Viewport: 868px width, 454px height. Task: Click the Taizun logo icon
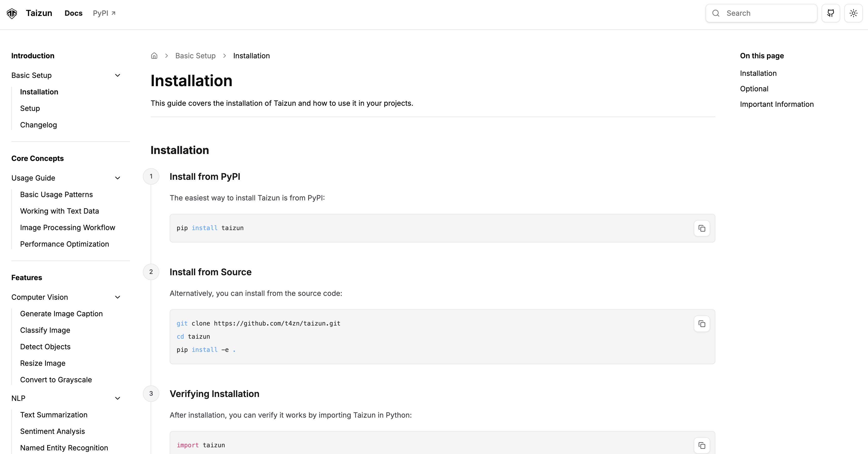(12, 13)
